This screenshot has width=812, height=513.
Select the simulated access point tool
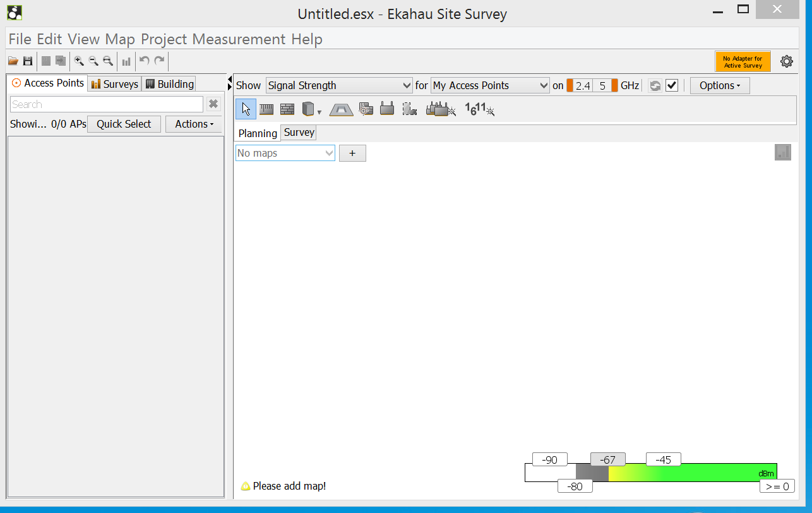tap(387, 109)
